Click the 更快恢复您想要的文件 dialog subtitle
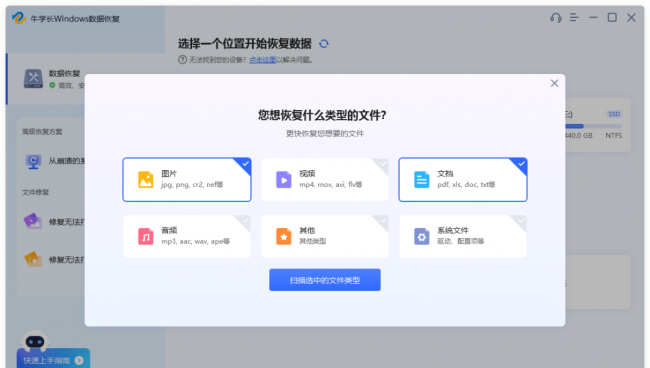Image resolution: width=650 pixels, height=368 pixels. pyautogui.click(x=325, y=133)
